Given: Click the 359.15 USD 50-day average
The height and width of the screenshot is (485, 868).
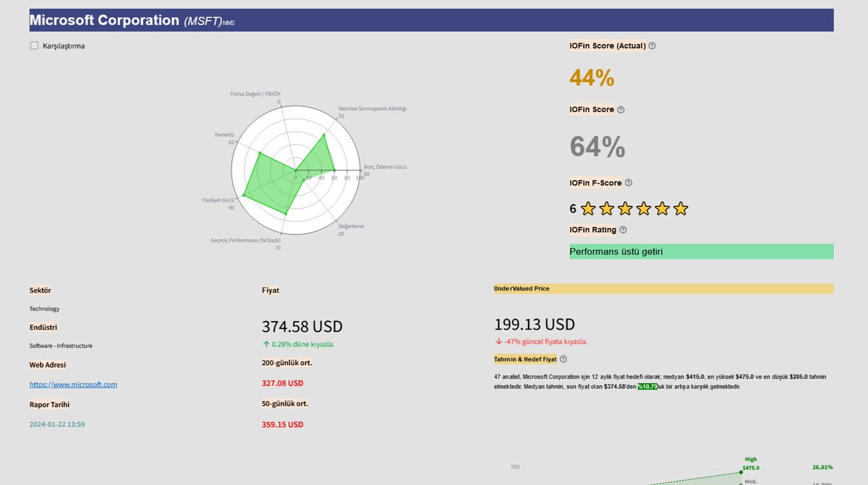Looking at the screenshot, I should pyautogui.click(x=282, y=424).
